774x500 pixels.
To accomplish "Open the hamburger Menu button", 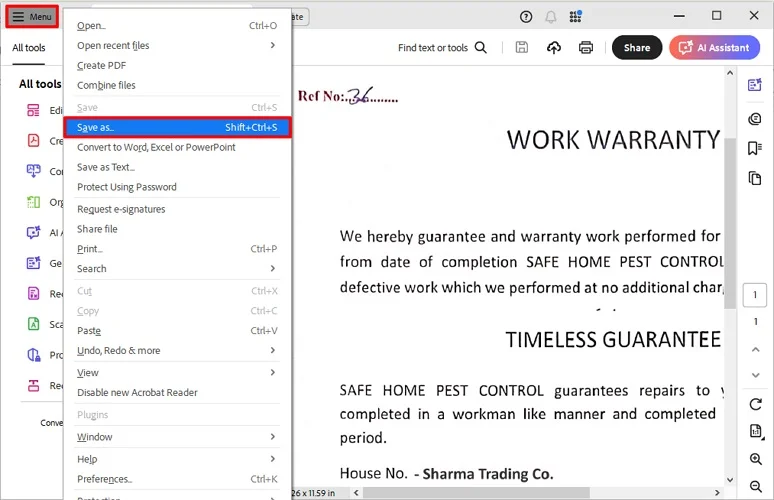I will [x=32, y=17].
